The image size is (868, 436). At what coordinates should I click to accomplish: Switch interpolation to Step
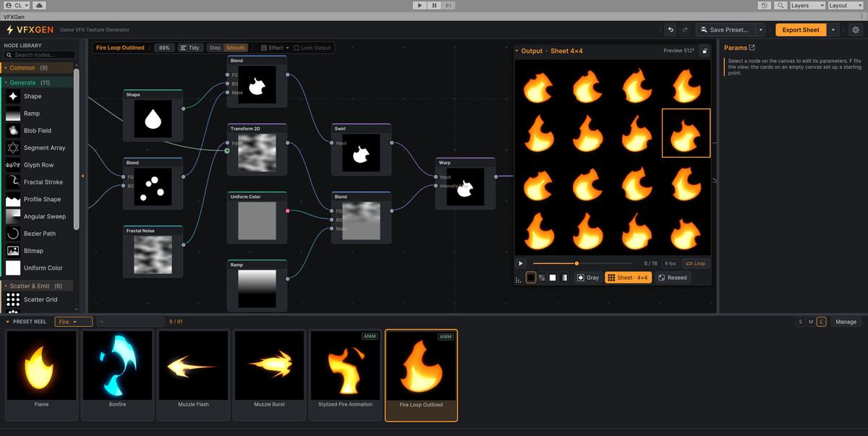(215, 48)
